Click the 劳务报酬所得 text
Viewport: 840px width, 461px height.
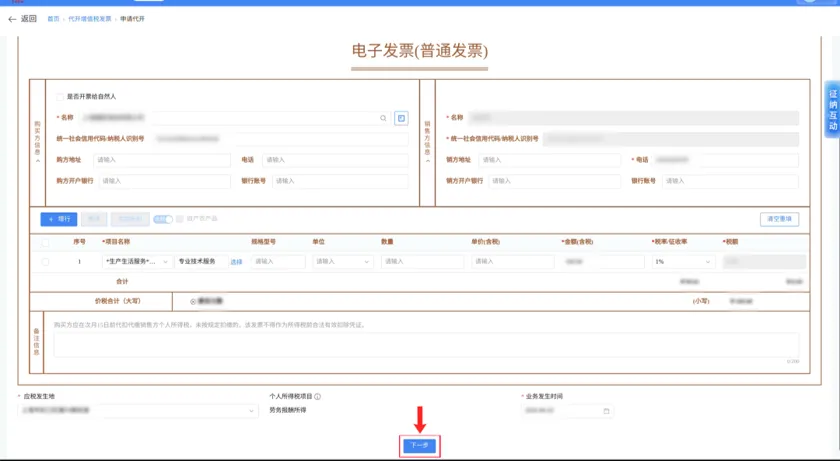pyautogui.click(x=288, y=411)
